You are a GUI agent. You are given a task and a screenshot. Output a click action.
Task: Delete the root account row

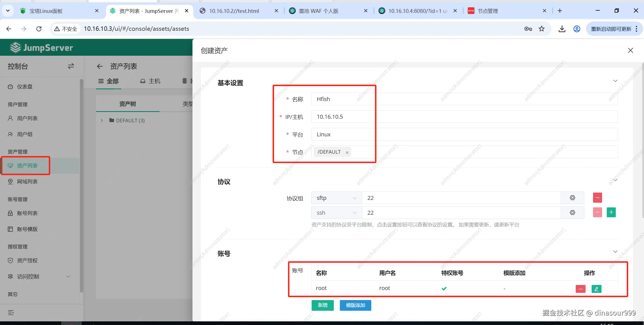[x=580, y=289]
